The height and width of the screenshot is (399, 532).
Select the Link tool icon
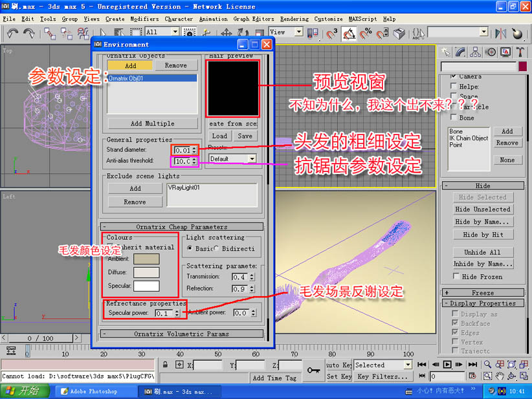click(50, 33)
